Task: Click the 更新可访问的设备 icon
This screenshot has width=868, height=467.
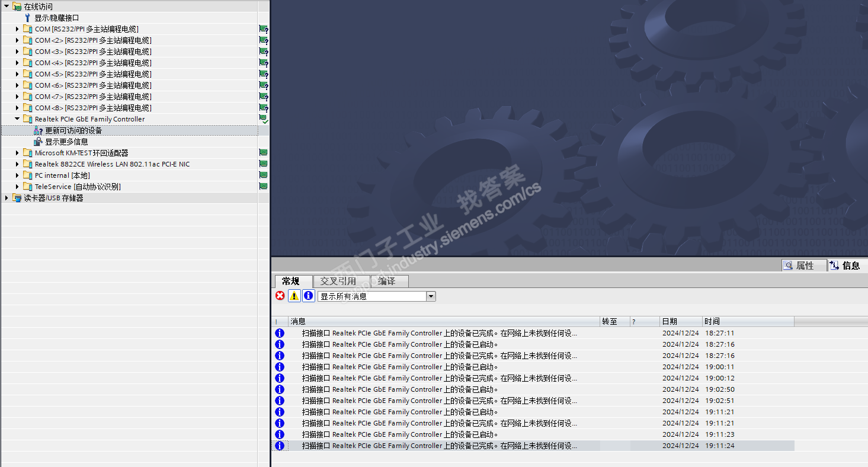Action: click(x=39, y=130)
